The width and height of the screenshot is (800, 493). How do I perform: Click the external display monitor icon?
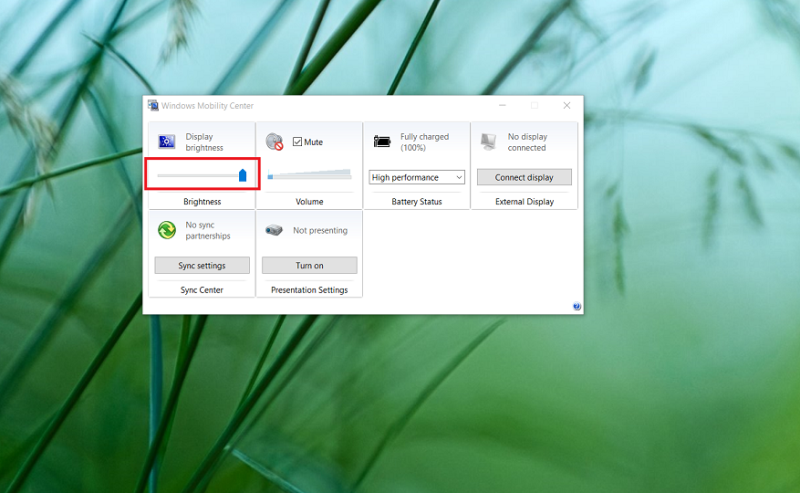point(489,141)
